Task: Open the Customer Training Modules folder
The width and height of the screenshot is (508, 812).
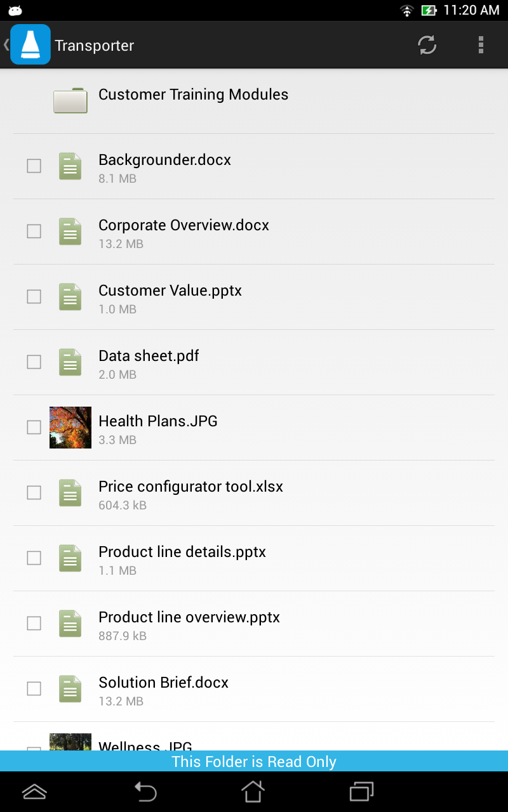Action: tap(193, 95)
